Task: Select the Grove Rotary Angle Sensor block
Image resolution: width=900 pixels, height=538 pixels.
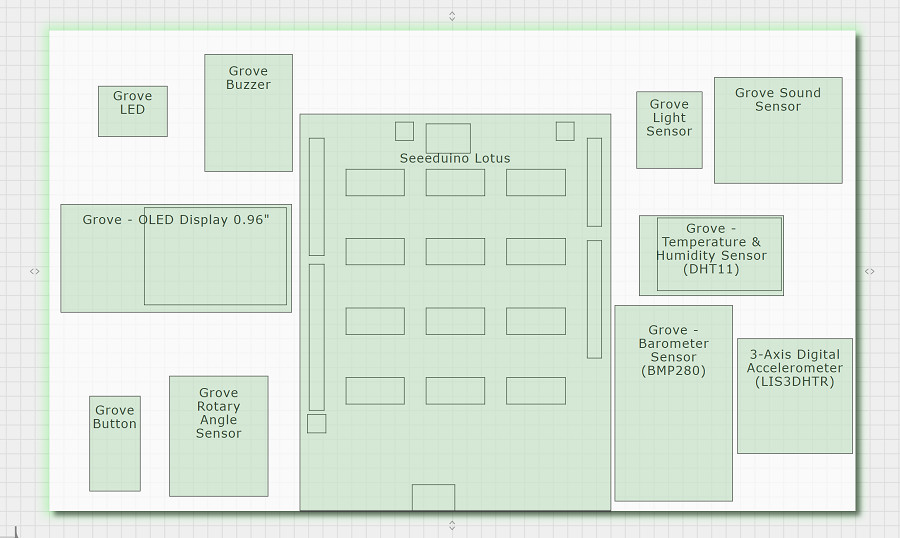Action: tap(219, 436)
